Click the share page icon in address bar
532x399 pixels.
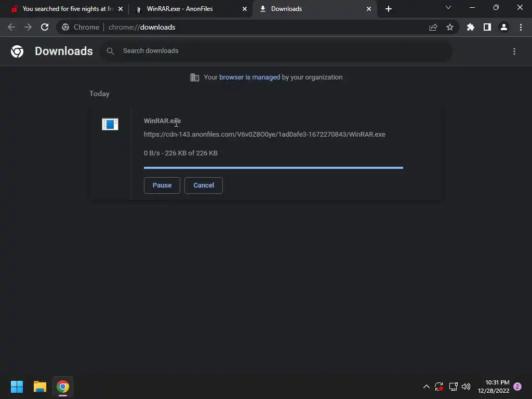(433, 27)
